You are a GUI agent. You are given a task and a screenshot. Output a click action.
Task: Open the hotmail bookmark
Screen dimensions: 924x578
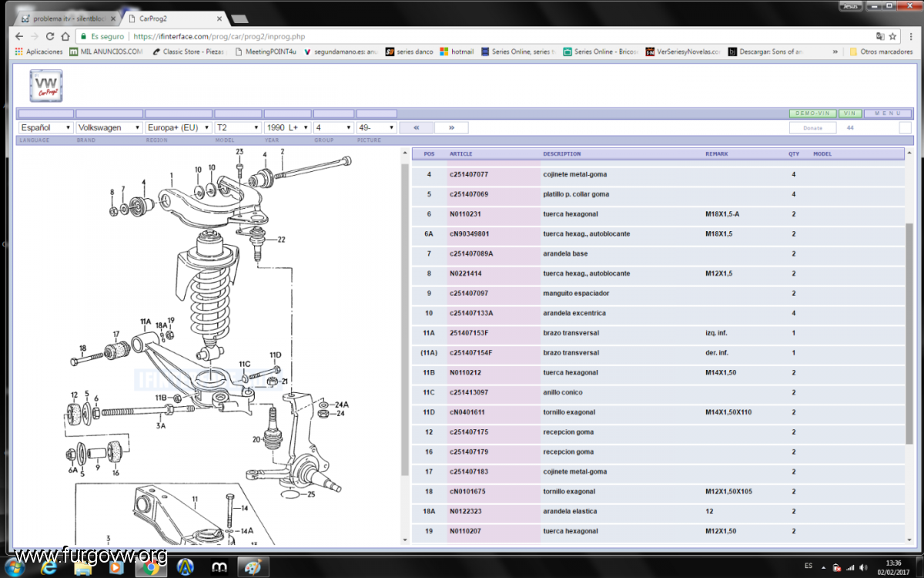[x=457, y=52]
